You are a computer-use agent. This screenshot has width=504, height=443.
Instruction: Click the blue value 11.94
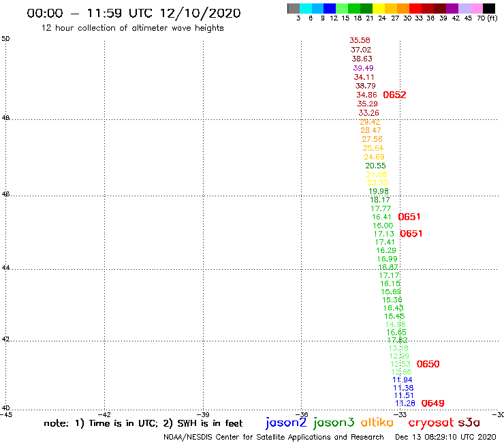click(402, 380)
